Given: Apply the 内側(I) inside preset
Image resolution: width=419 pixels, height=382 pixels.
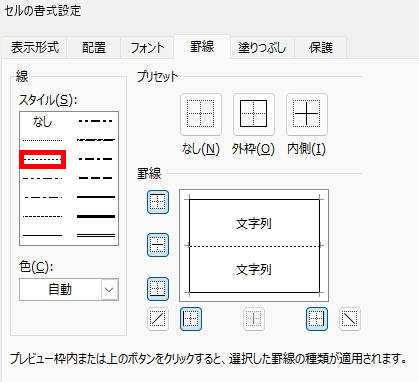Looking at the screenshot, I should [x=307, y=114].
